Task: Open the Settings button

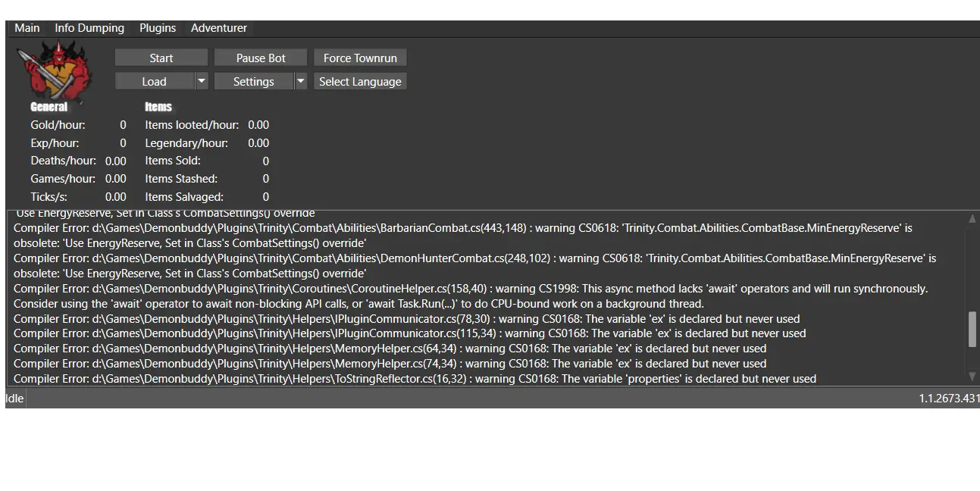Action: point(253,81)
